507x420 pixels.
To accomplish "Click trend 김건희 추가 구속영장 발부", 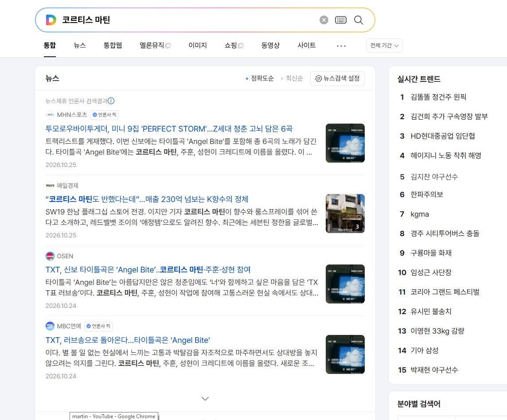I will [x=449, y=117].
